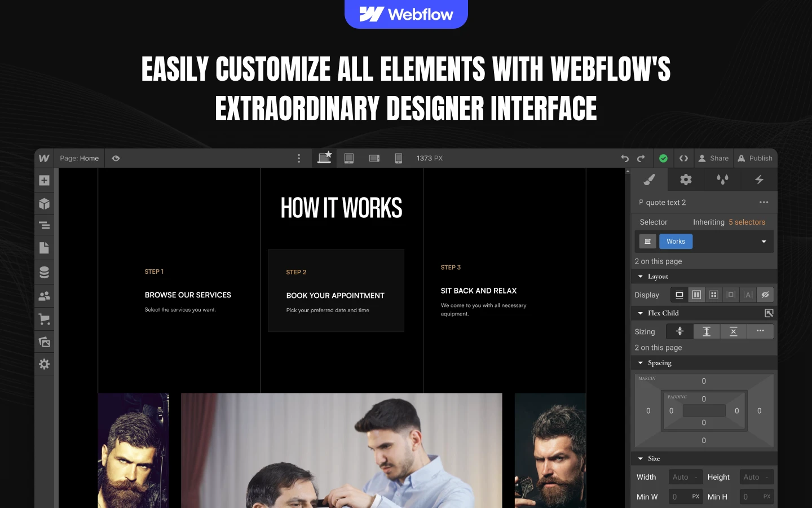
Task: Click the Publish button
Action: coord(755,159)
